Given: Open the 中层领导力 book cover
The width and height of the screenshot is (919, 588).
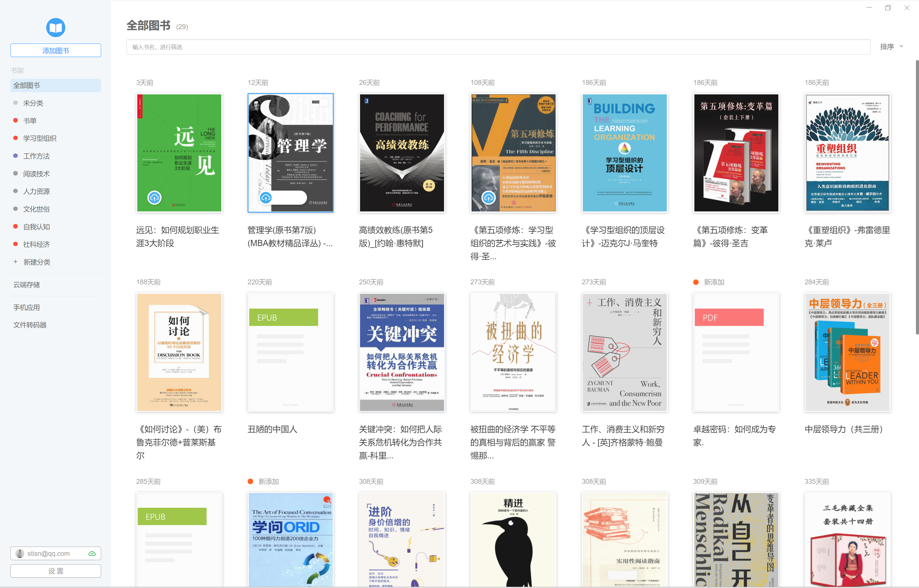Looking at the screenshot, I should tap(848, 352).
